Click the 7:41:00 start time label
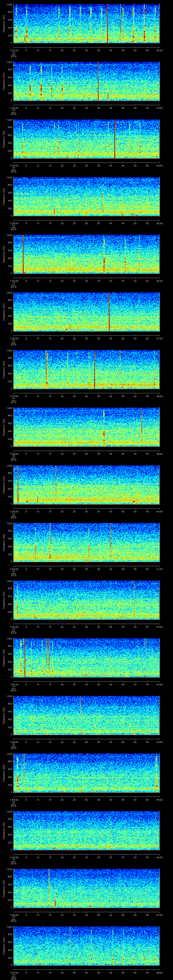Viewport: 173px width, 980px height. [x=14, y=627]
